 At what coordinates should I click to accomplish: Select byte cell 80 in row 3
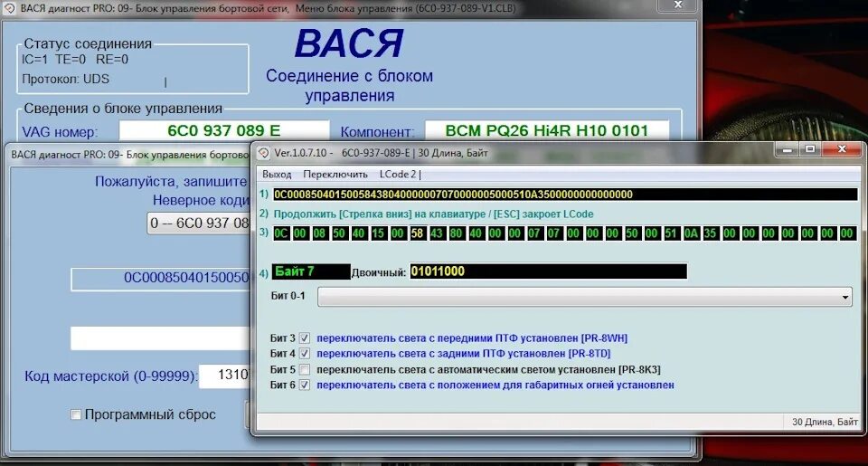[456, 233]
